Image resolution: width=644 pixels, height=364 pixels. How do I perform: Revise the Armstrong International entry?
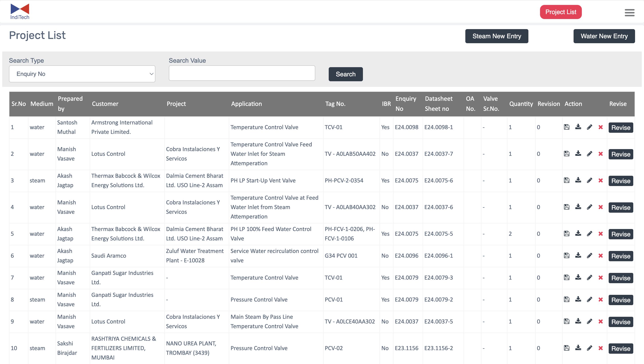[621, 127]
